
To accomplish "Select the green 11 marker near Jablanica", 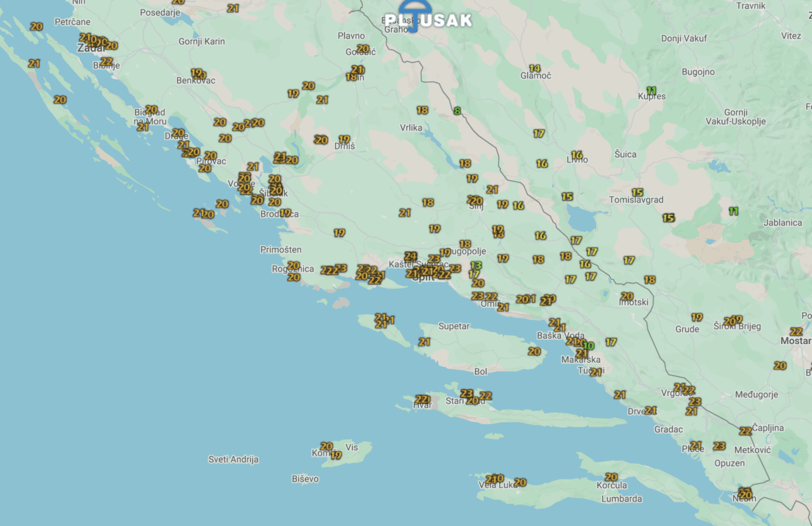I will point(734,211).
